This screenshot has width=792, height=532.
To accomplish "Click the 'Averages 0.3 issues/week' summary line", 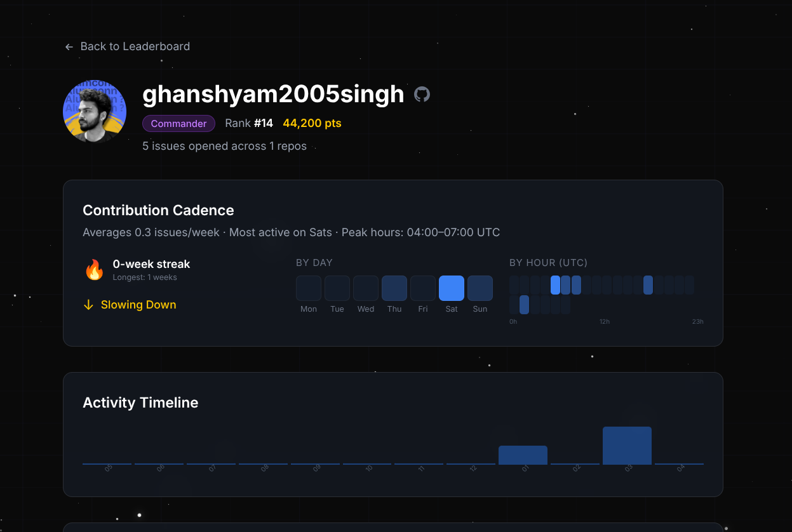I will tap(291, 232).
